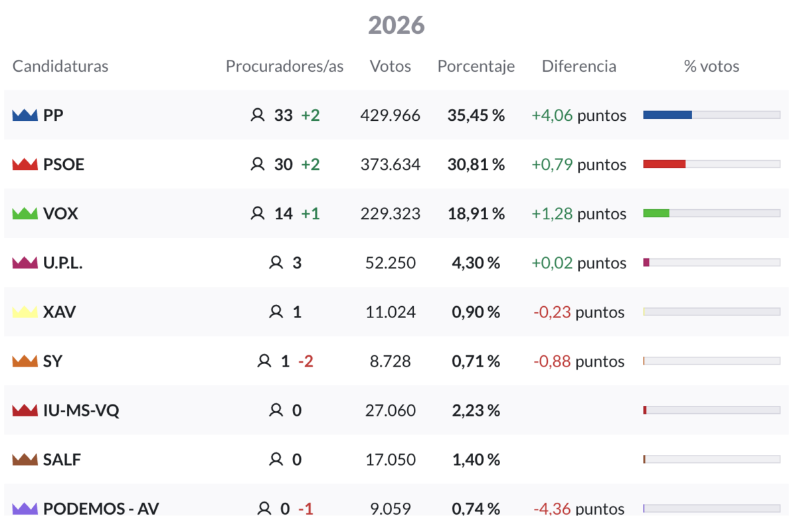Image resolution: width=797 pixels, height=532 pixels.
Task: Click the PSOE party name
Action: click(x=64, y=165)
